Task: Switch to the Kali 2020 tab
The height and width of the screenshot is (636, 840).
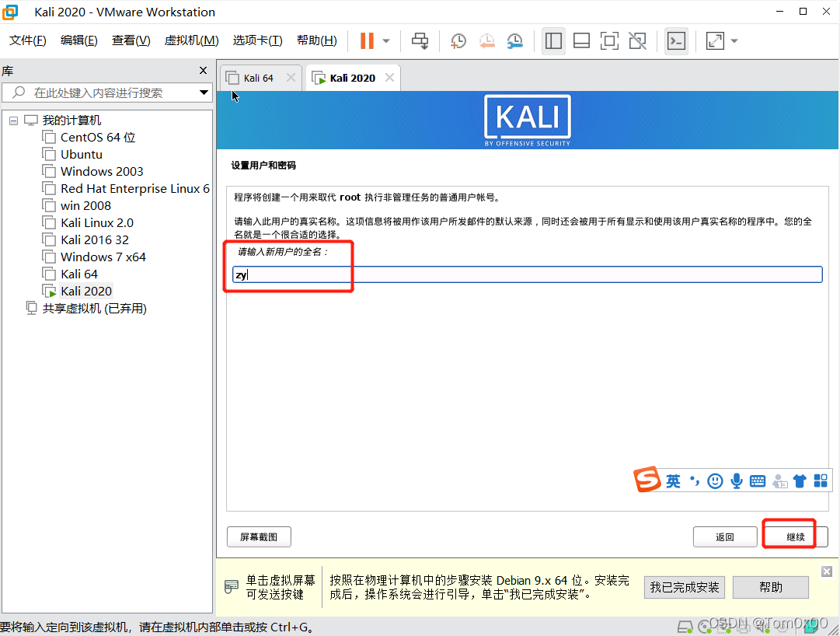Action: (353, 79)
